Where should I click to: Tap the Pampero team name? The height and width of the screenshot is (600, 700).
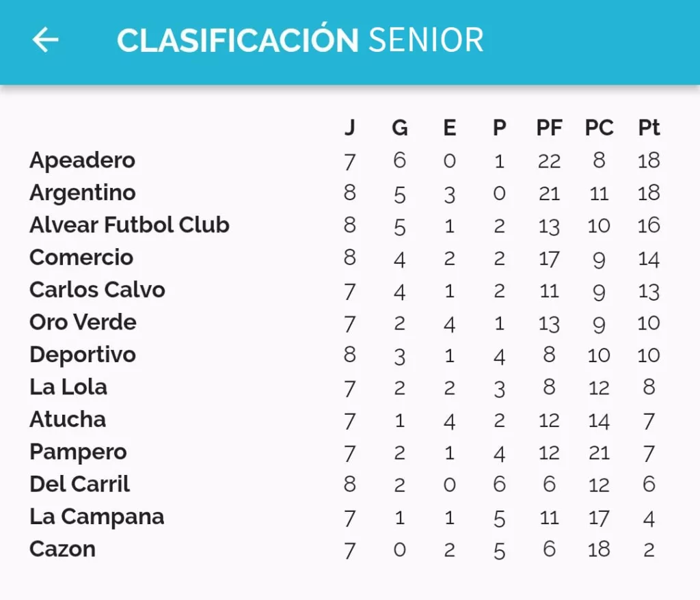[78, 452]
